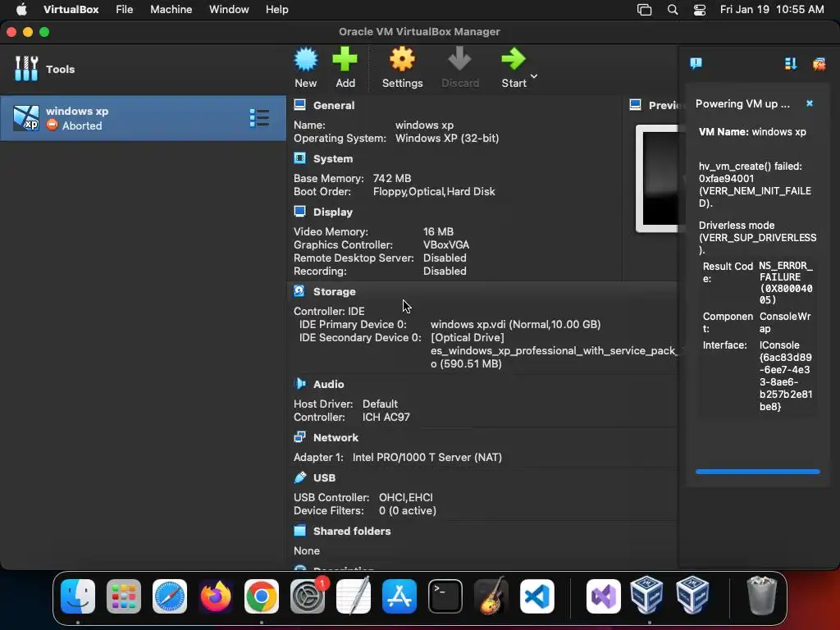Dismiss the Powering VM up notification
Viewport: 840px width, 630px height.
tap(810, 103)
